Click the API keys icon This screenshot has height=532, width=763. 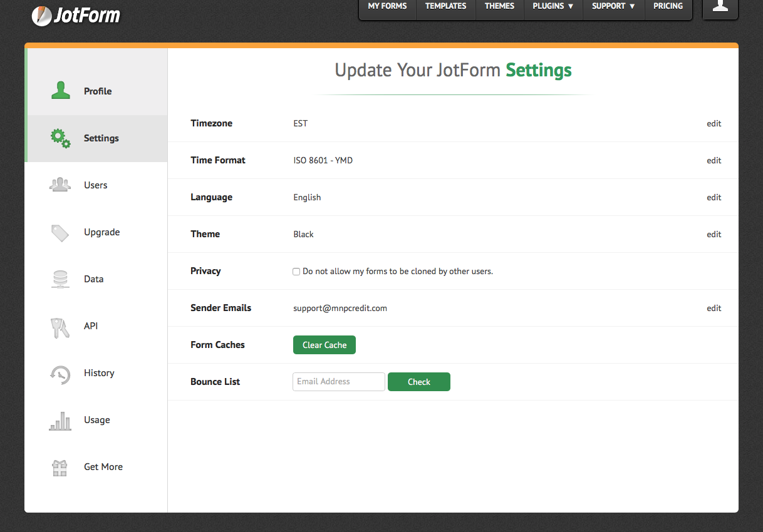click(x=60, y=327)
